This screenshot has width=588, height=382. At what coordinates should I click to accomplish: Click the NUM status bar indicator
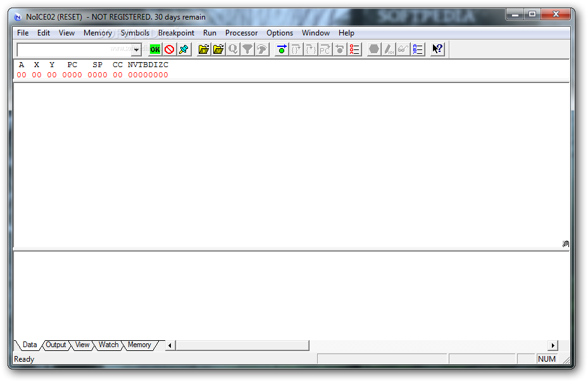tap(547, 359)
